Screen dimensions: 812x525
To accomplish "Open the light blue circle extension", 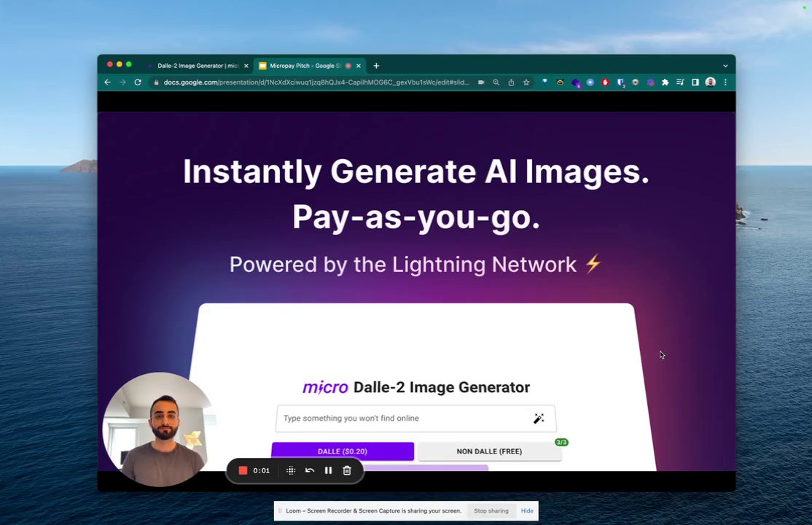I will click(x=590, y=82).
